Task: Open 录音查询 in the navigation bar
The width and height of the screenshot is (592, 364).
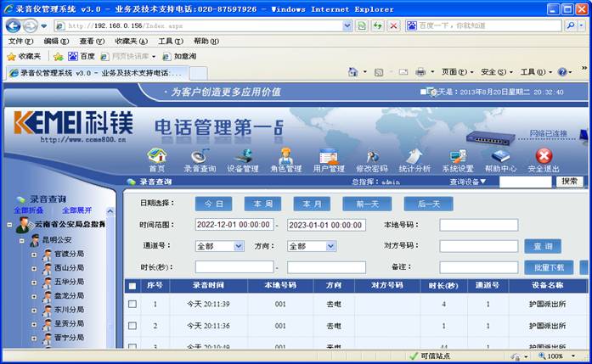Action: pos(200,160)
